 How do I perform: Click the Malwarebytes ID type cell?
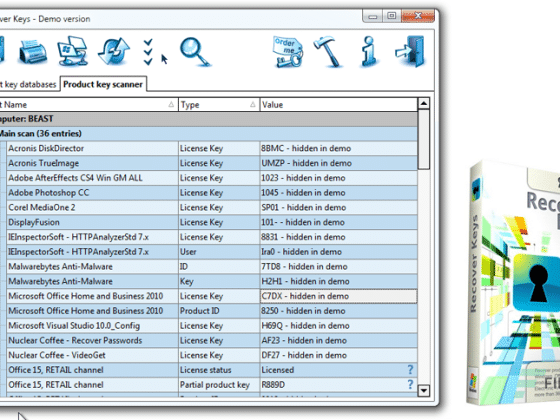click(x=219, y=266)
